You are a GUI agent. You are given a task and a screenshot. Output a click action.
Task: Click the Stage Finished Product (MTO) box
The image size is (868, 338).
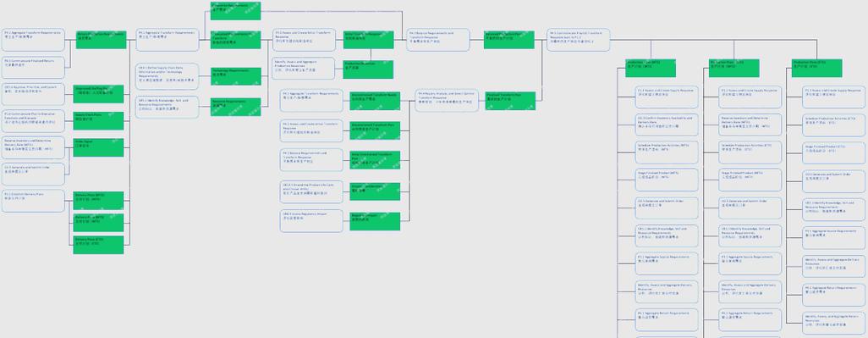coord(750,180)
